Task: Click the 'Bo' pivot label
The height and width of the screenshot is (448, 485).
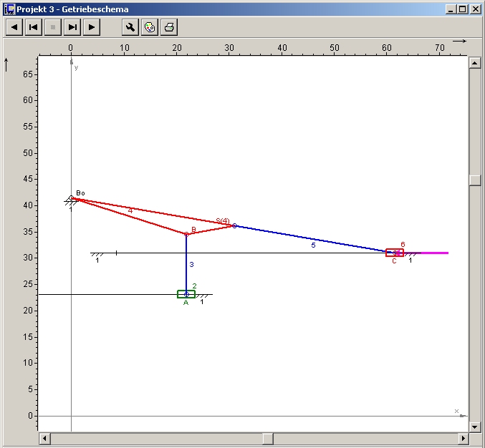Action: (80, 193)
